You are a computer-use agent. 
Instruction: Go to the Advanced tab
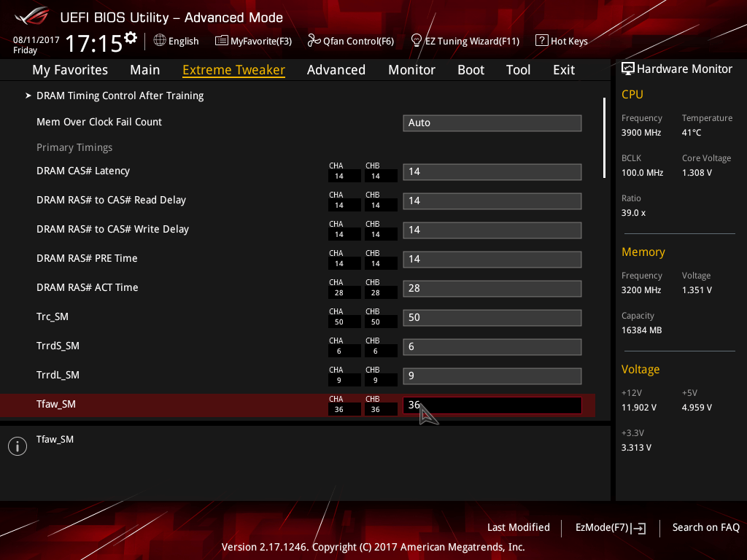pyautogui.click(x=336, y=70)
